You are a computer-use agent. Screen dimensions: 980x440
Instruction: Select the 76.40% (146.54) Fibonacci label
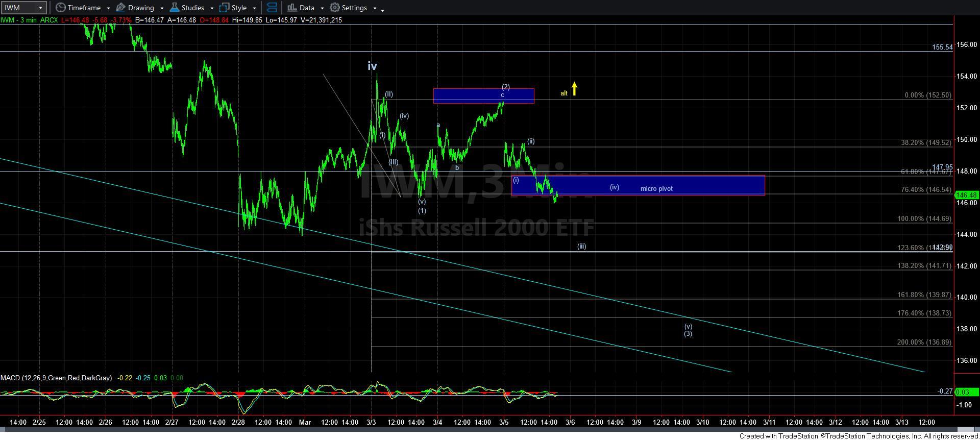point(926,189)
